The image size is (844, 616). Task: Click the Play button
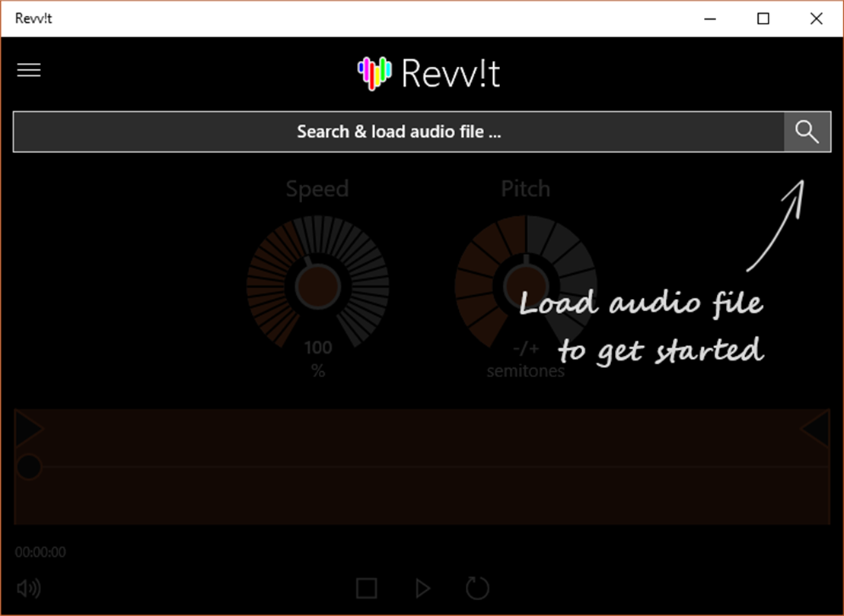pos(423,588)
